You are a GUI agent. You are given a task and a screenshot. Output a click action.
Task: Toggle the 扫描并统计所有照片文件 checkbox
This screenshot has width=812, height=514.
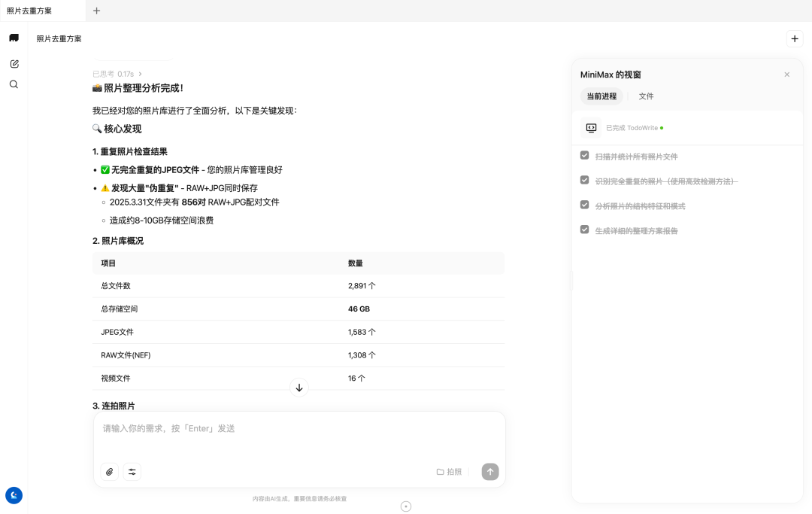click(584, 155)
